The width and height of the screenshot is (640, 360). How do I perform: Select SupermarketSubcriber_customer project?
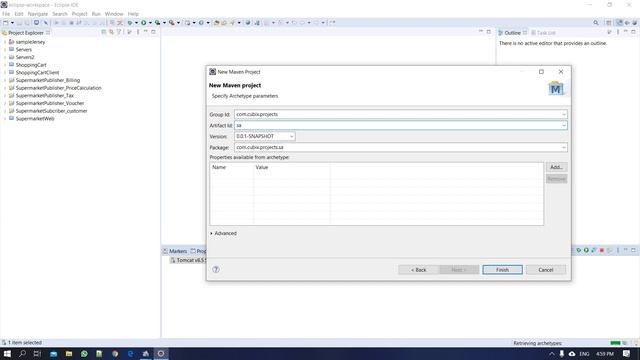click(x=51, y=111)
